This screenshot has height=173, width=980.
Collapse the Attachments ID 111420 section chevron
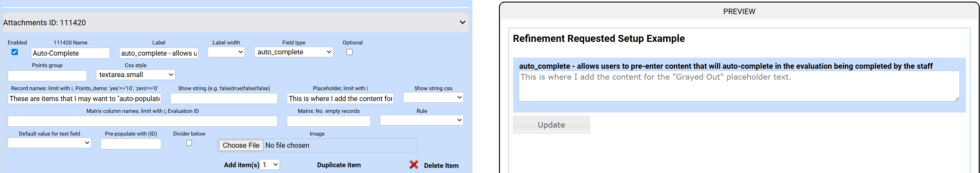click(462, 22)
